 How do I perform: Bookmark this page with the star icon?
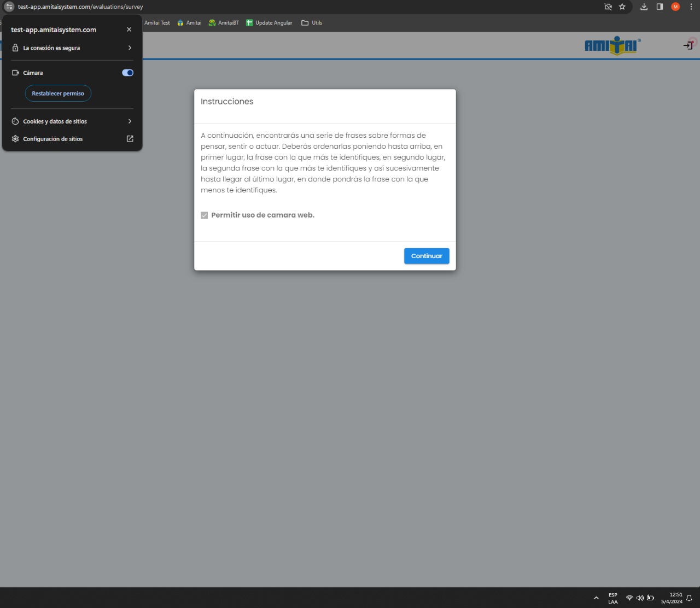pos(622,7)
